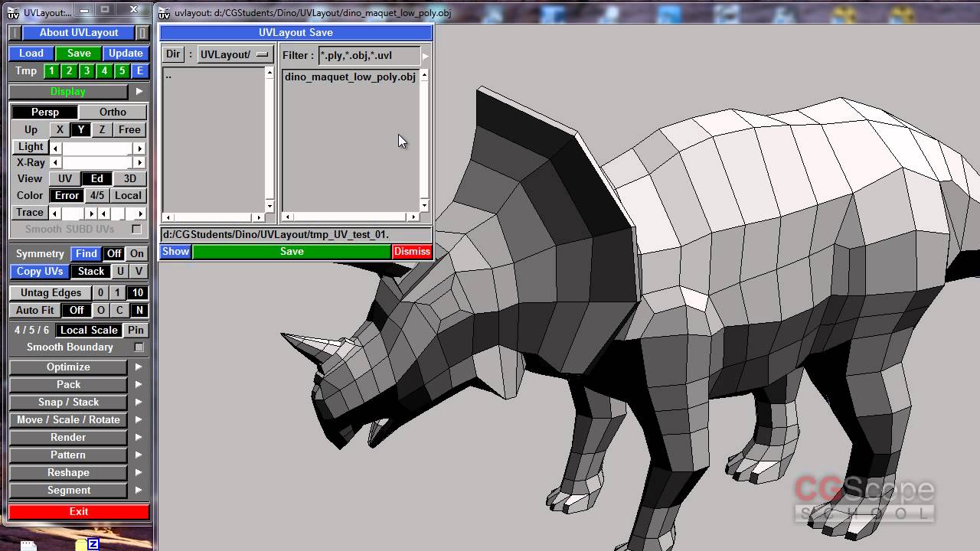This screenshot has height=551, width=980.
Task: Expand the Snap / Stack section arrow
Action: pyautogui.click(x=139, y=403)
